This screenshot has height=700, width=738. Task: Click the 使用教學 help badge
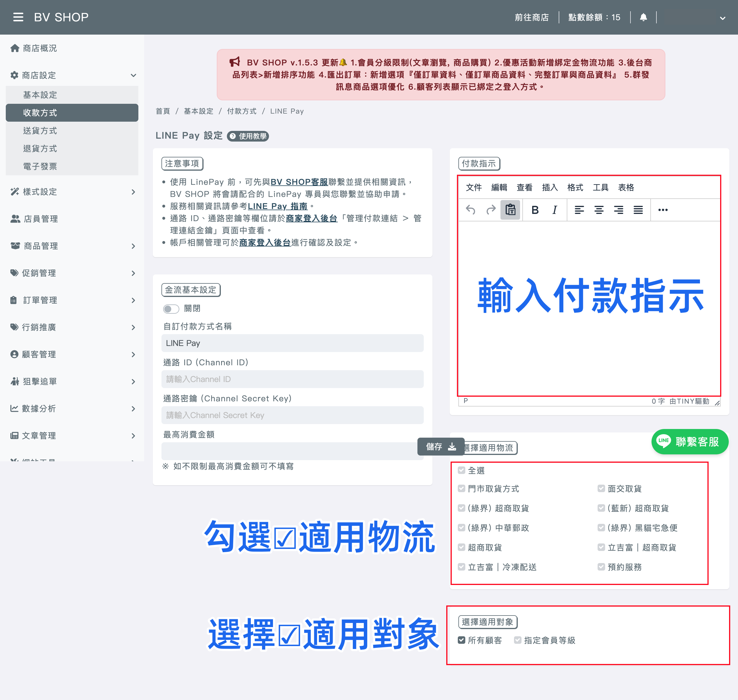coord(248,136)
